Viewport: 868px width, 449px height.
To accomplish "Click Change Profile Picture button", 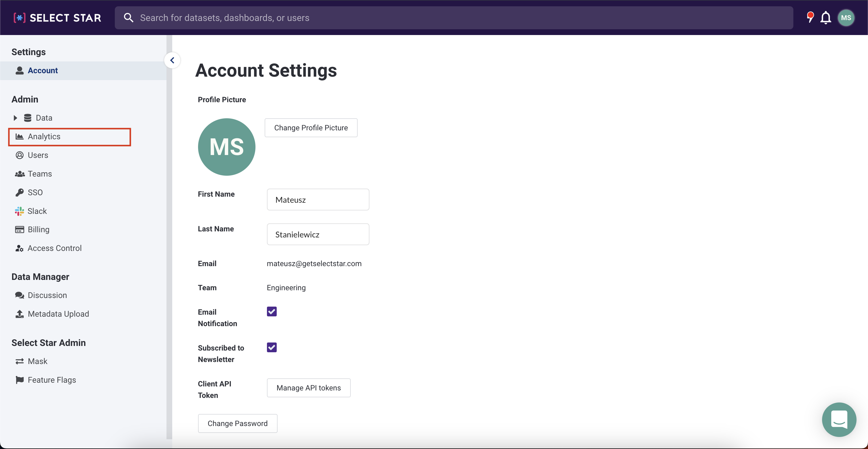I will click(311, 128).
